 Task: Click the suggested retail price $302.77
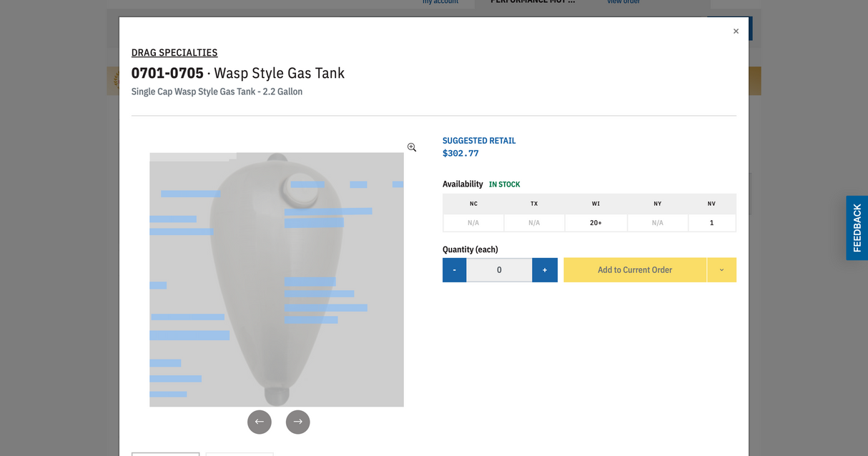coord(460,154)
